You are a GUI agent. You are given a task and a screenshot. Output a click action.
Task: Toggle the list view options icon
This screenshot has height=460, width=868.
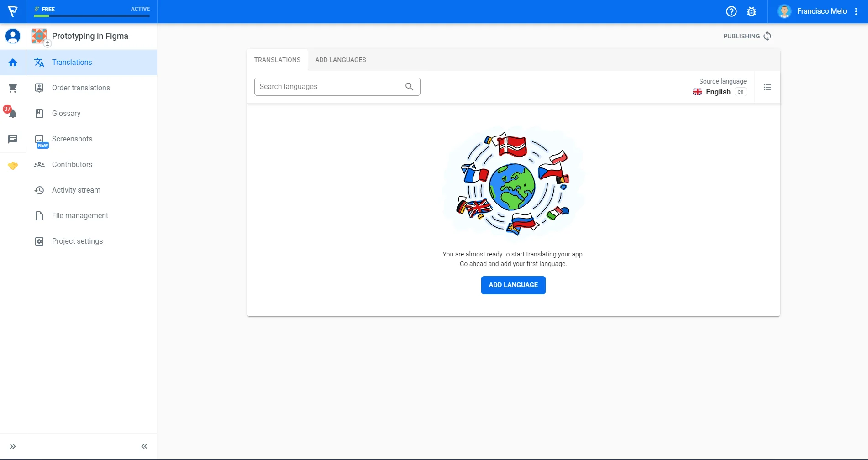point(767,87)
